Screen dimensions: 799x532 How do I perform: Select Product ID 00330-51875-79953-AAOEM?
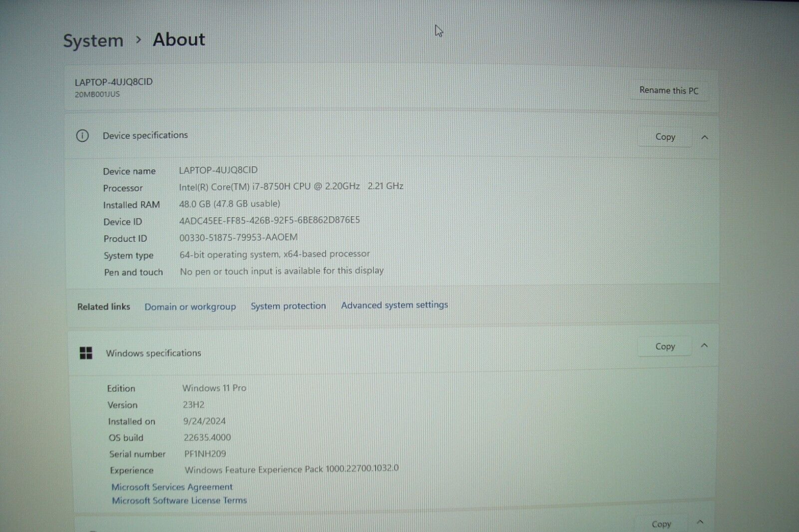[x=238, y=237]
